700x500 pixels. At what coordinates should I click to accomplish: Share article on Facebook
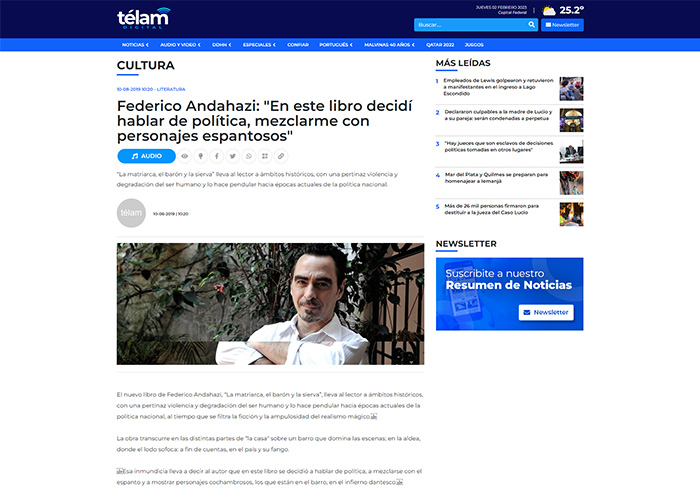217,156
